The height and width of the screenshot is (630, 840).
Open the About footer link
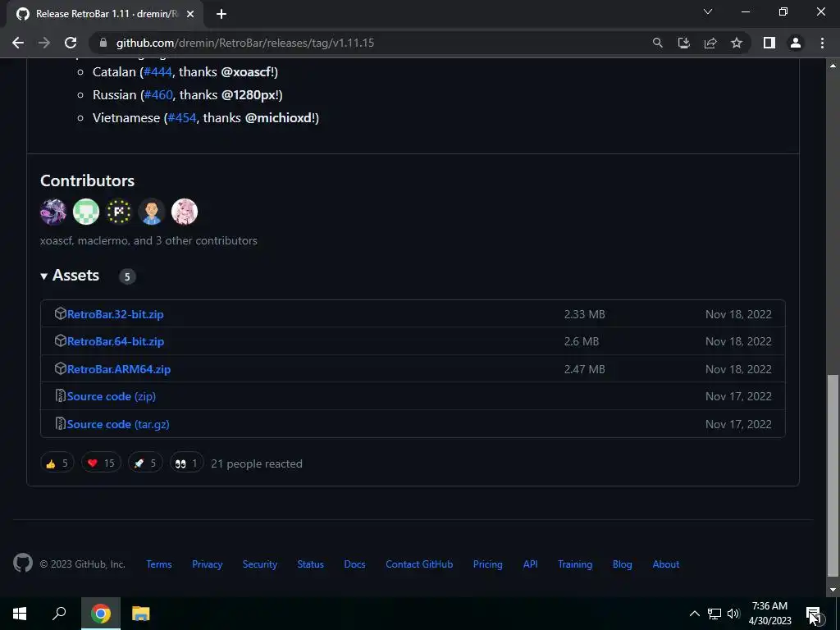tap(666, 564)
